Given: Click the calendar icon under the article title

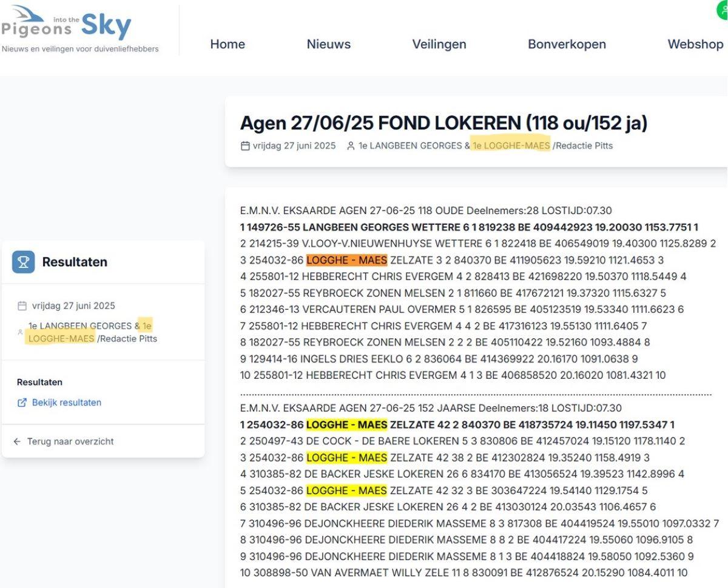Looking at the screenshot, I should (244, 145).
